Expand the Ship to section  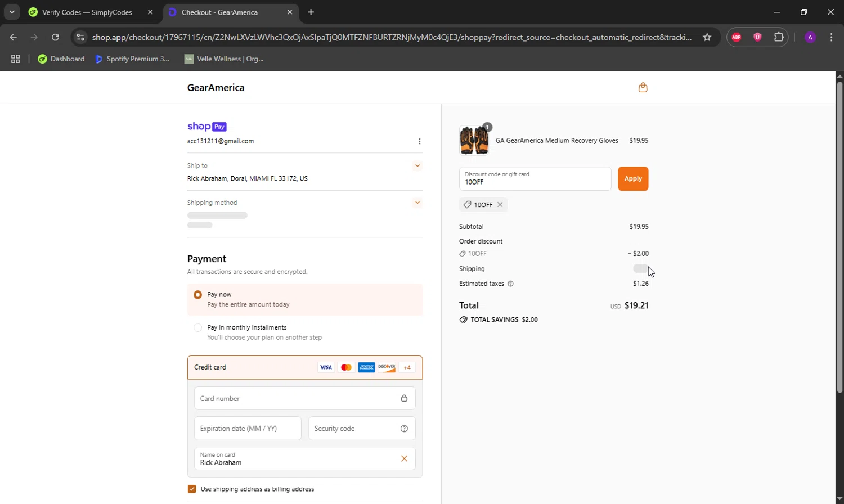click(x=417, y=165)
